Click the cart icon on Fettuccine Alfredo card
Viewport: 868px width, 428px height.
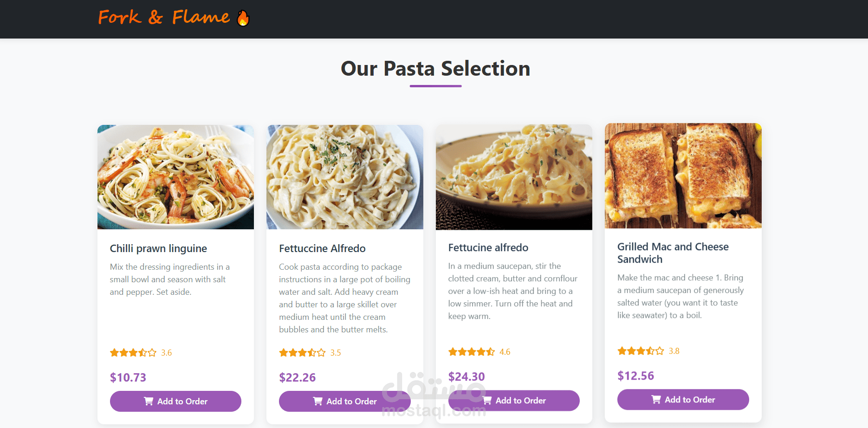[x=318, y=401]
